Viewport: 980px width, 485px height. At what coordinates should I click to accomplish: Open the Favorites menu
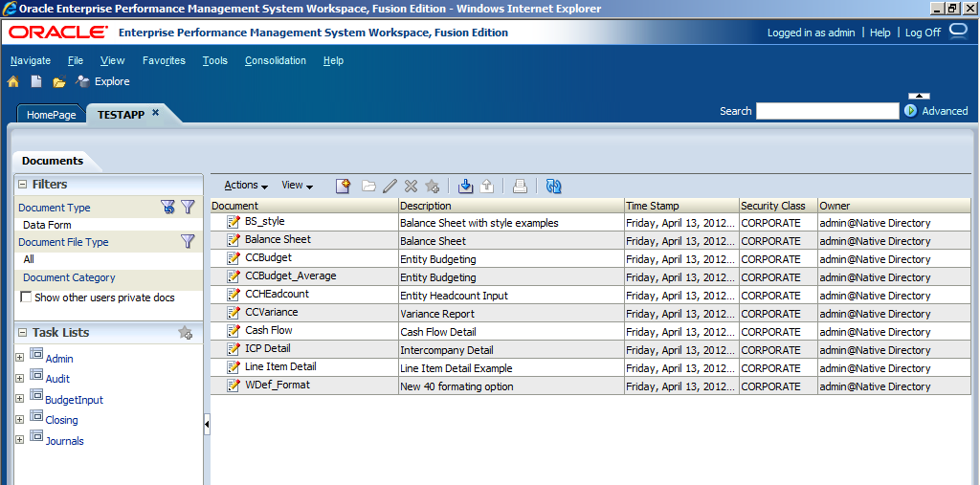click(164, 60)
